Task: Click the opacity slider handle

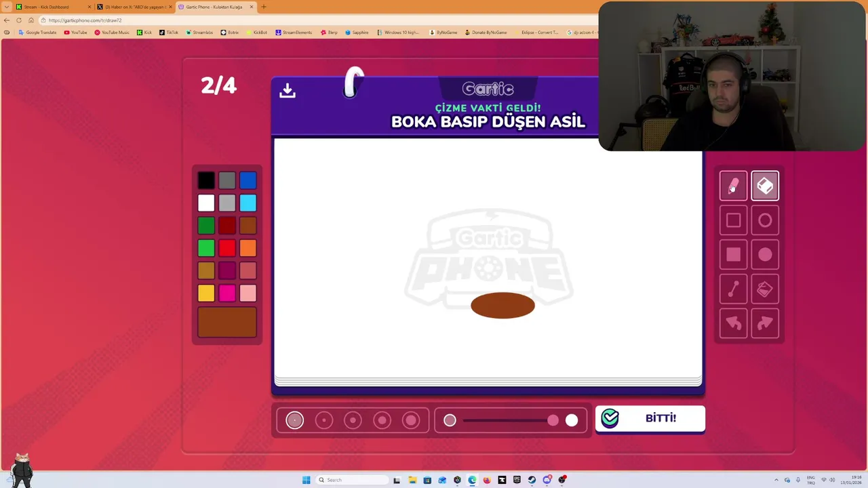Action: click(553, 421)
